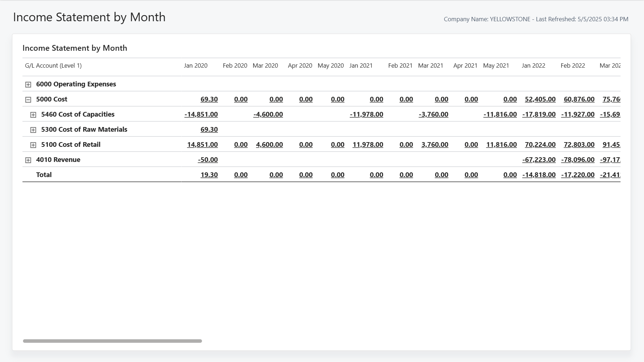644x362 pixels.
Task: Open -14,851.00 Cost of Capacities Jan 2020
Action: click(x=201, y=114)
